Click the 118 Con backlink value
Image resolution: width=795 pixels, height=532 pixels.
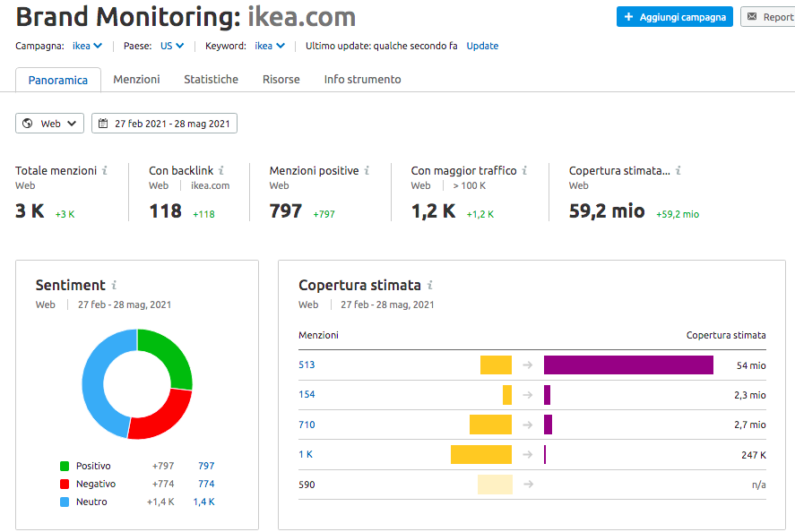[x=165, y=211]
